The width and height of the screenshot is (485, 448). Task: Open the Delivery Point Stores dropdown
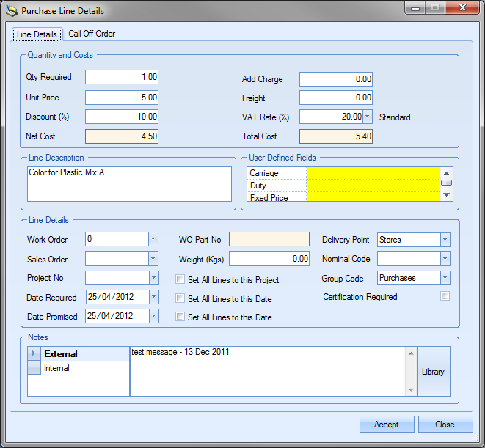(444, 240)
